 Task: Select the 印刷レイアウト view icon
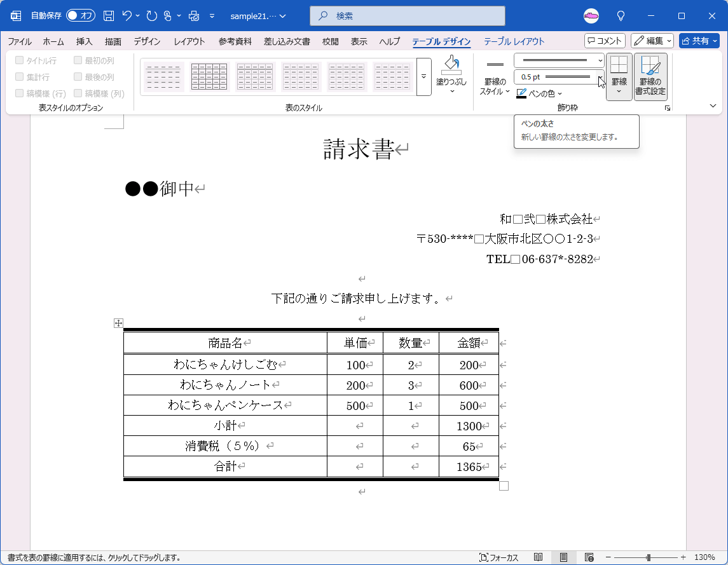[x=563, y=557]
